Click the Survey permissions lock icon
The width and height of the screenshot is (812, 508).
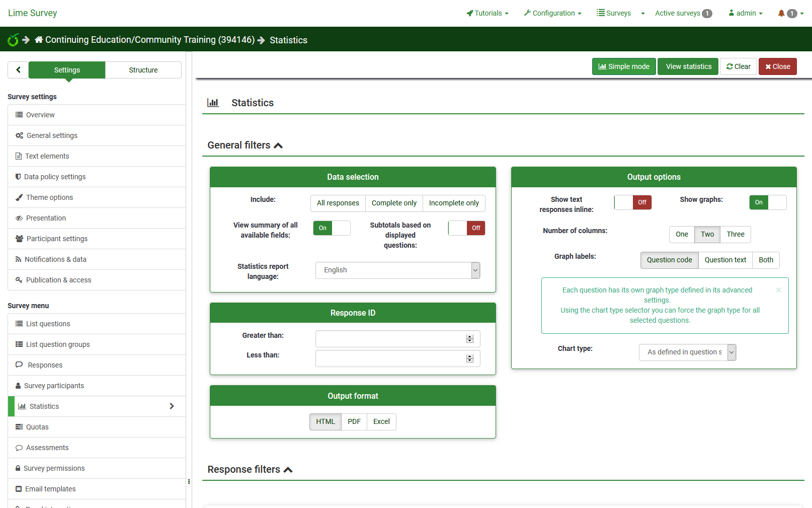(18, 468)
